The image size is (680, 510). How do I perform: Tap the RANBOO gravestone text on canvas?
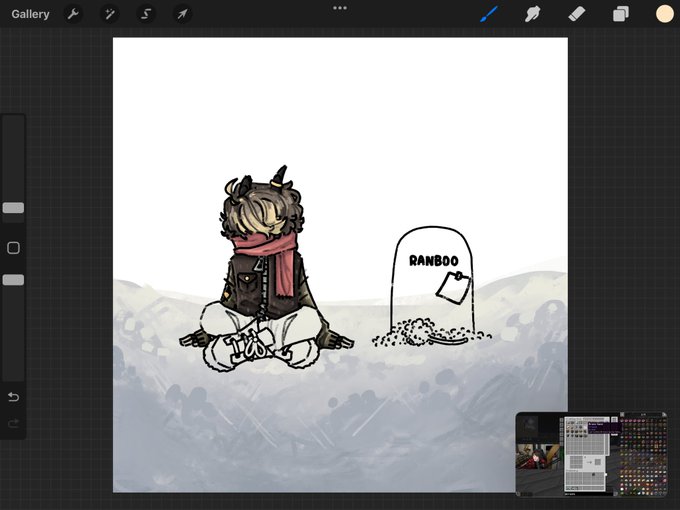434,261
